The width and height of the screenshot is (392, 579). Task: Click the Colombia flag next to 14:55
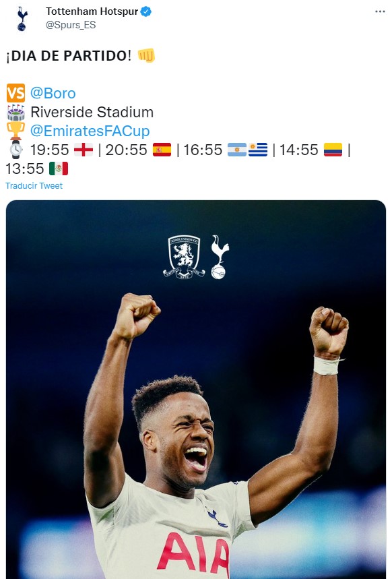(333, 150)
